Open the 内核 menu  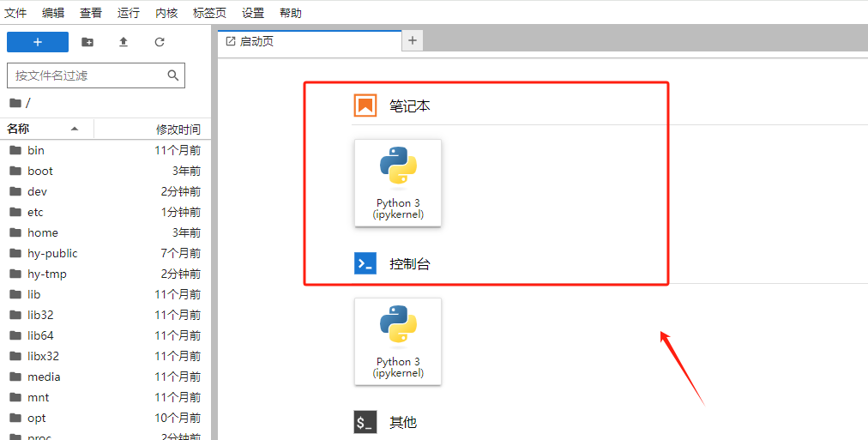click(166, 13)
